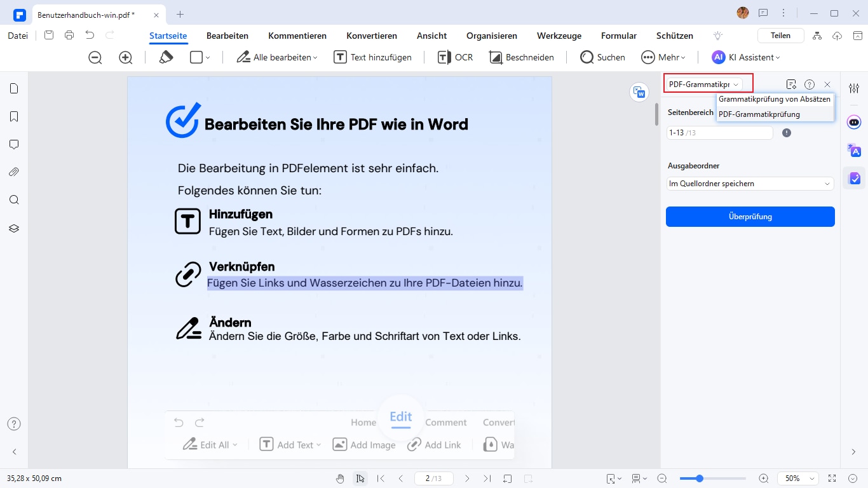Click Text hinzufügen in toolbar

tap(373, 57)
